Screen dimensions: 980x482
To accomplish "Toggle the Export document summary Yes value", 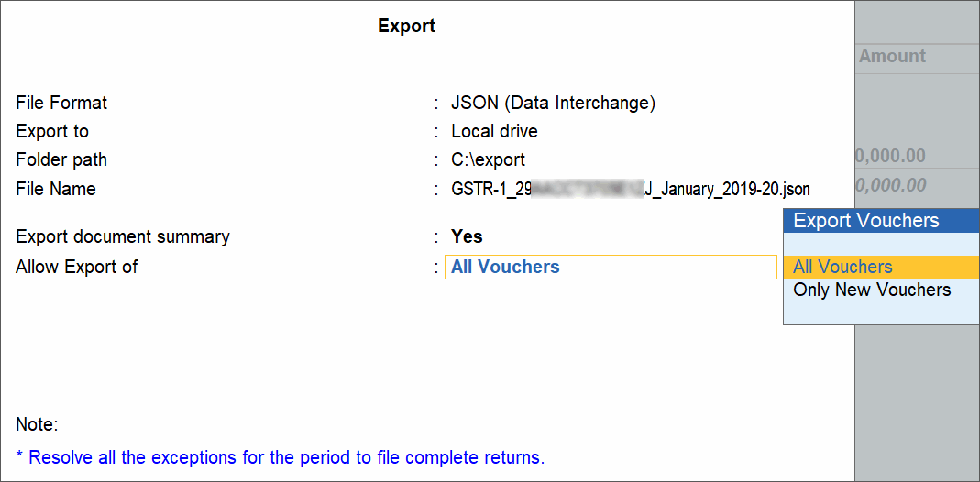I will click(x=467, y=237).
